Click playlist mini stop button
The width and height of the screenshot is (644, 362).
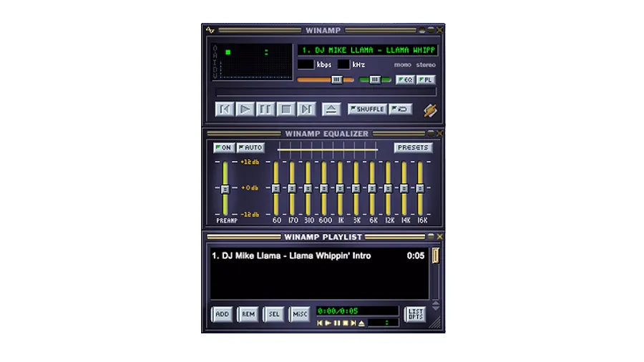[346, 323]
